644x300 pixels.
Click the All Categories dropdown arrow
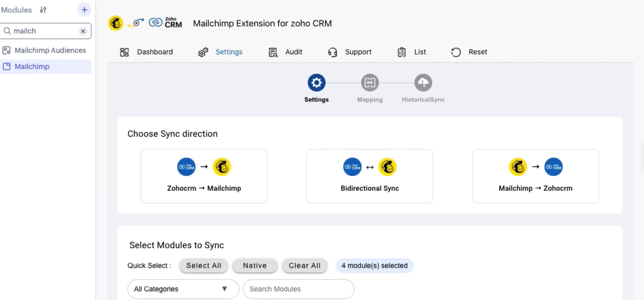pos(224,289)
